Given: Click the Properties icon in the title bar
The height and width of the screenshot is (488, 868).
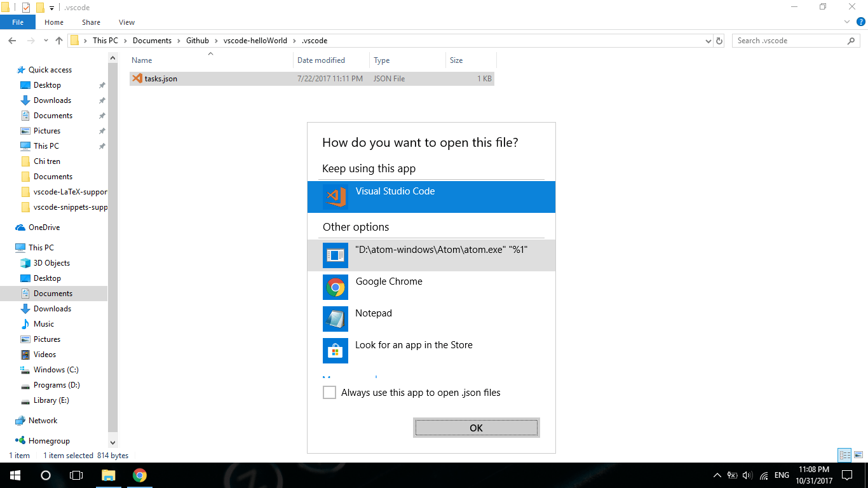Looking at the screenshot, I should tap(26, 8).
